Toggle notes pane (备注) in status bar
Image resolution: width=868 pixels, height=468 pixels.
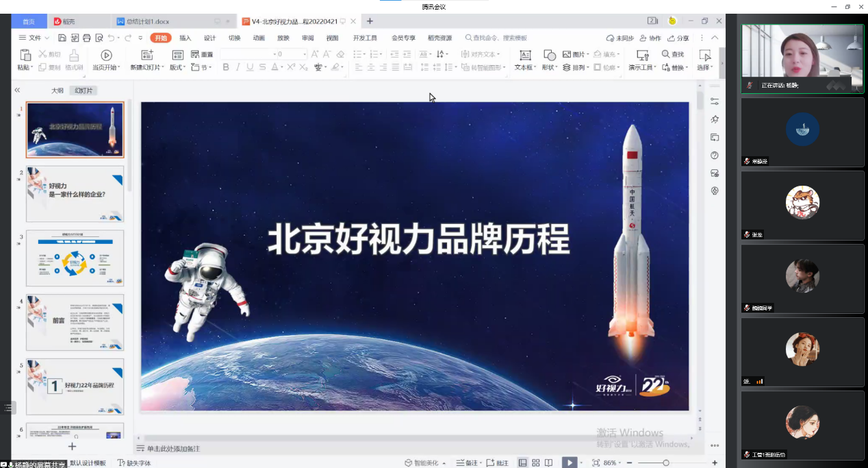click(467, 463)
